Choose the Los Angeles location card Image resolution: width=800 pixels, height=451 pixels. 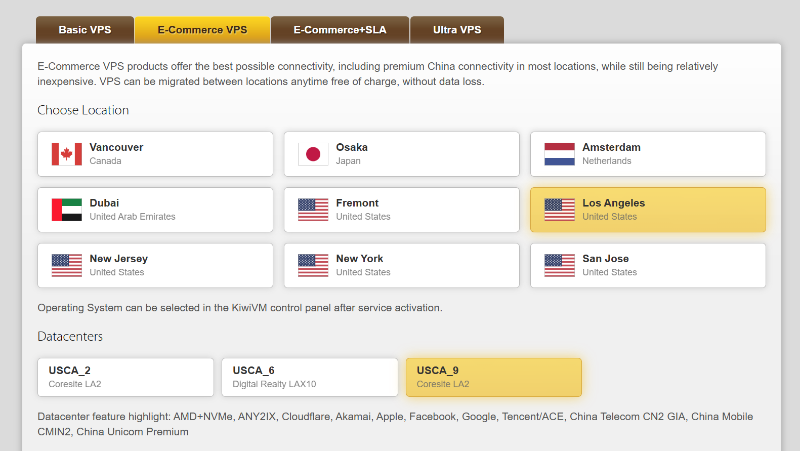tap(648, 210)
